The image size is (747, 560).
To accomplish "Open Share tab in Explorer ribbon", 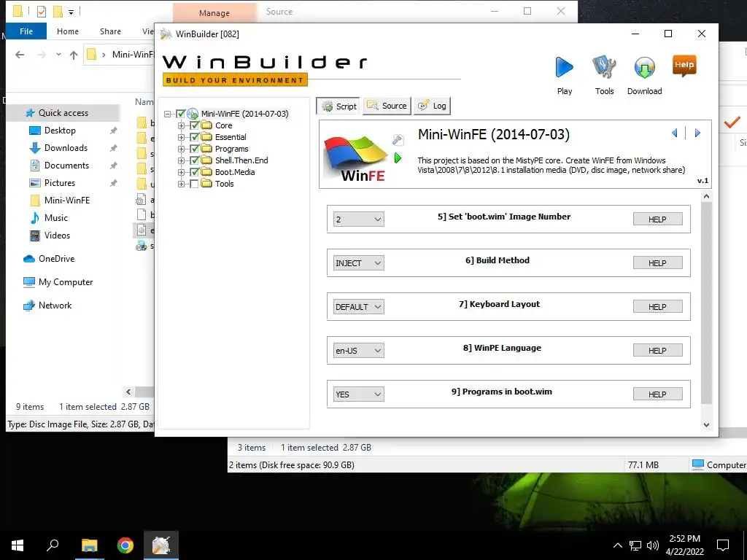I will click(x=110, y=31).
